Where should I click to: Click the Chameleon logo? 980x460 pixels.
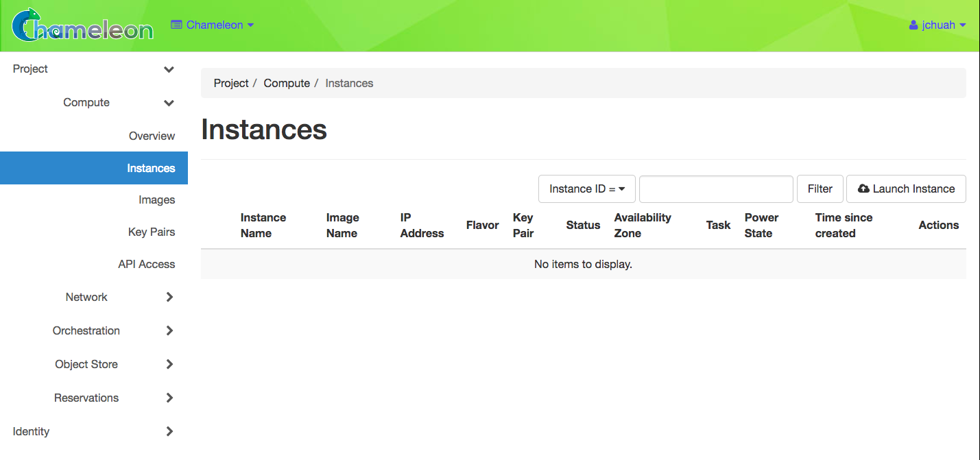[x=82, y=25]
